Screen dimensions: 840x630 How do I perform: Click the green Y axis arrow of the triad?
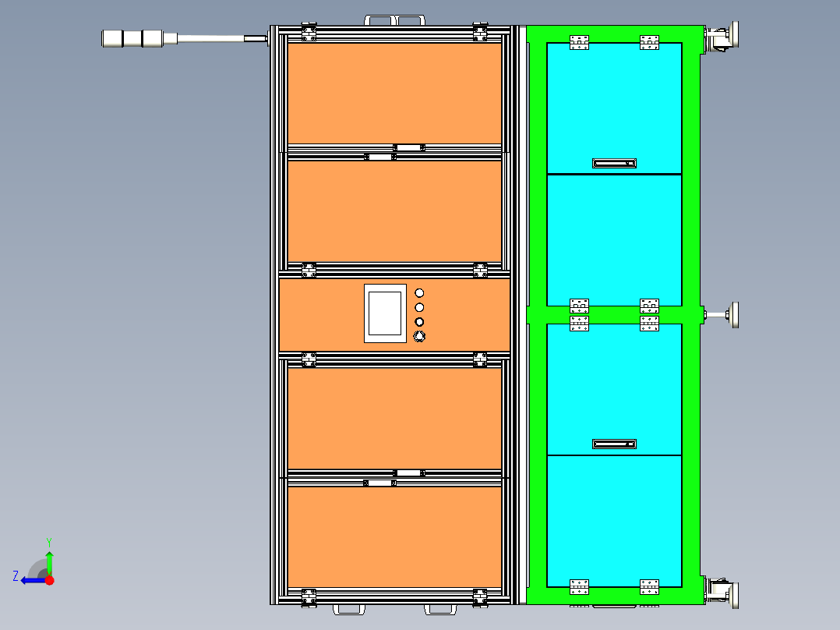[49, 564]
